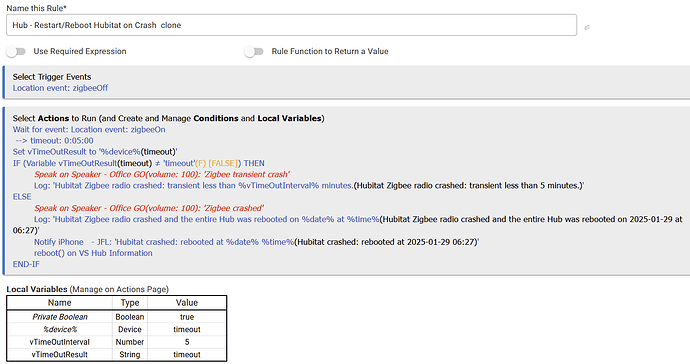Click the transient crash Log action line

click(x=309, y=186)
